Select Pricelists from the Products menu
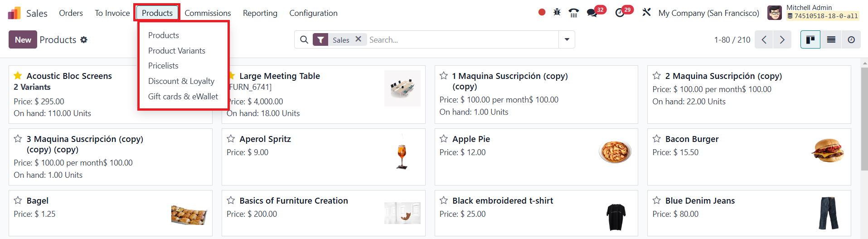 163,66
